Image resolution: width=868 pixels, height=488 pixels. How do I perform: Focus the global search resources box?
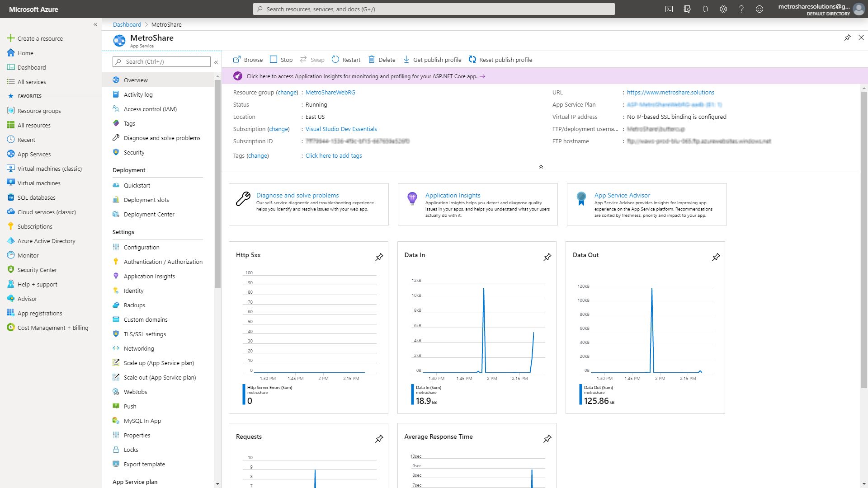(434, 9)
